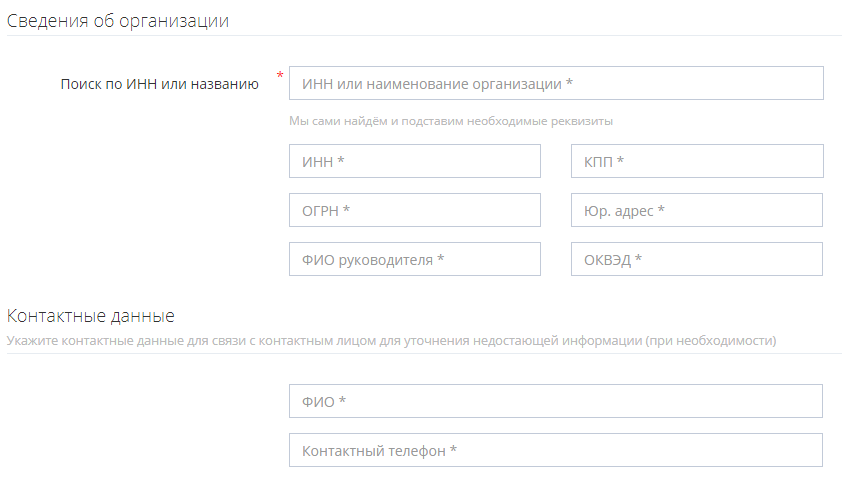
Task: Click the 'Сведения об организации' heading
Action: point(118,21)
